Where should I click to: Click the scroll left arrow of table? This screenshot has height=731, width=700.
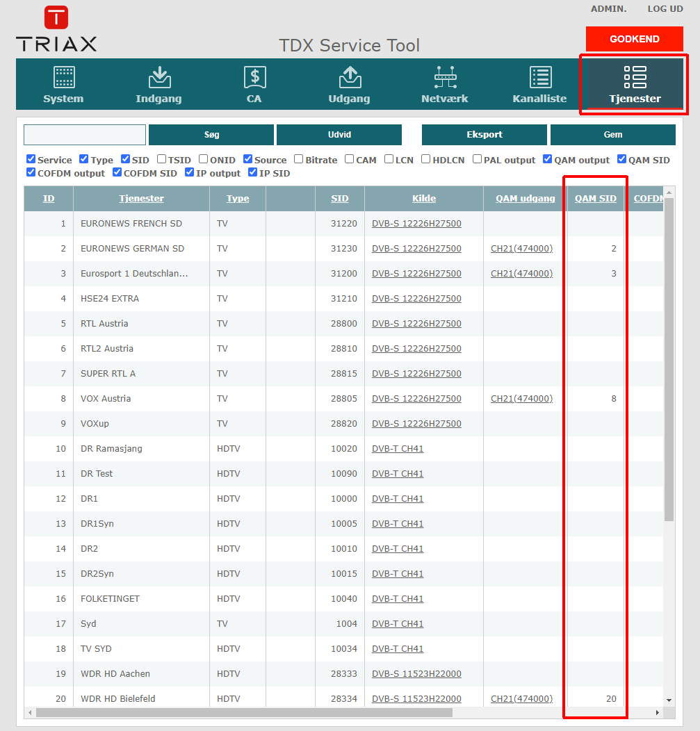click(x=31, y=713)
